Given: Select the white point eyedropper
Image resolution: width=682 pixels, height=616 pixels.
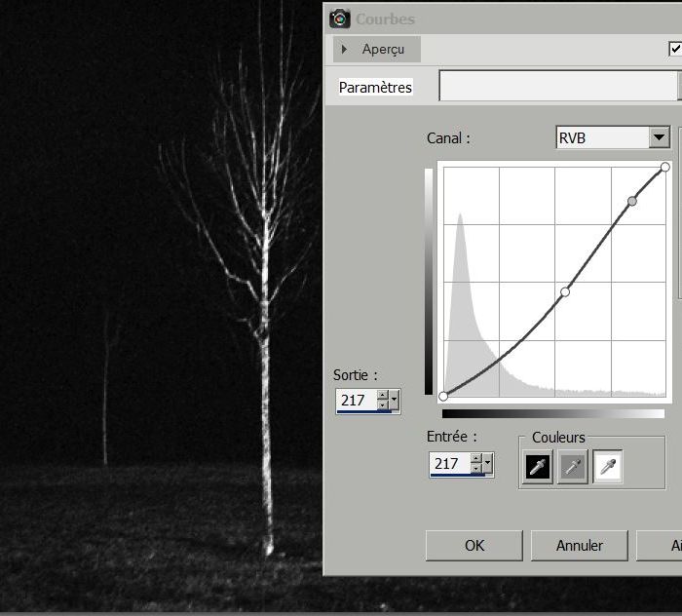Looking at the screenshot, I should pyautogui.click(x=608, y=468).
